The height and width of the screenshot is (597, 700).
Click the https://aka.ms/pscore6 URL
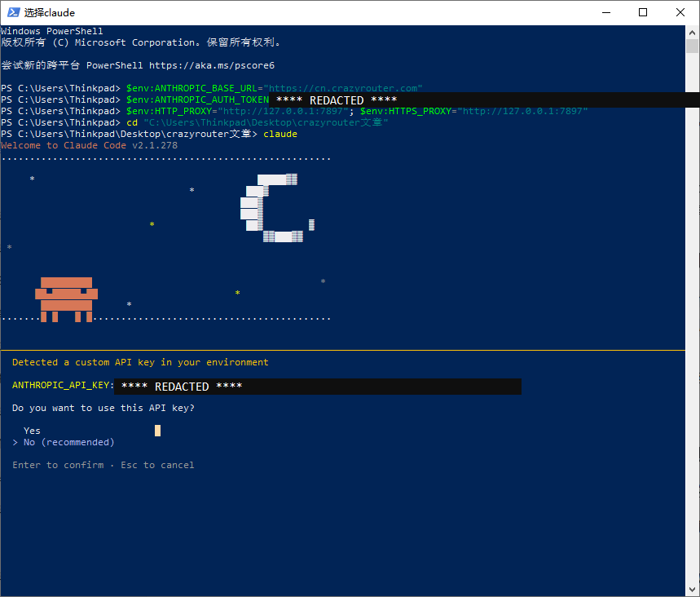point(212,66)
